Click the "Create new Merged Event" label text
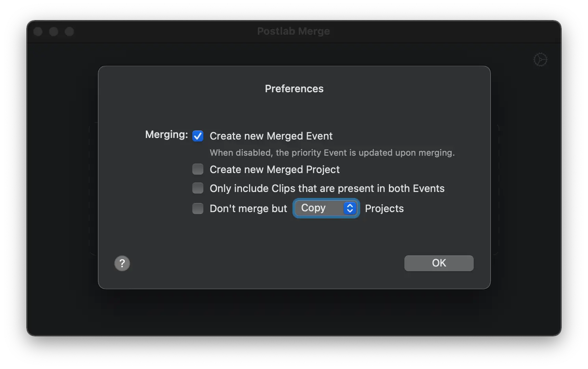Screen dimensions: 588x369 (271, 136)
